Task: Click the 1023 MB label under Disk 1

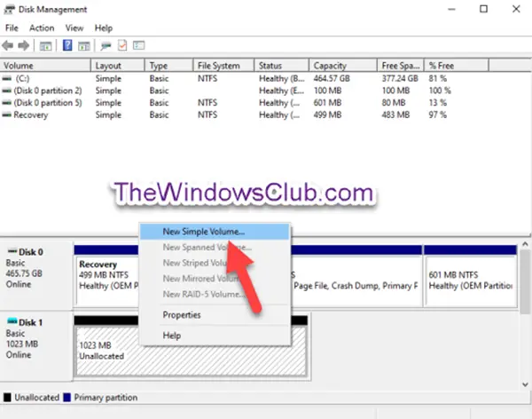Action: [21, 344]
